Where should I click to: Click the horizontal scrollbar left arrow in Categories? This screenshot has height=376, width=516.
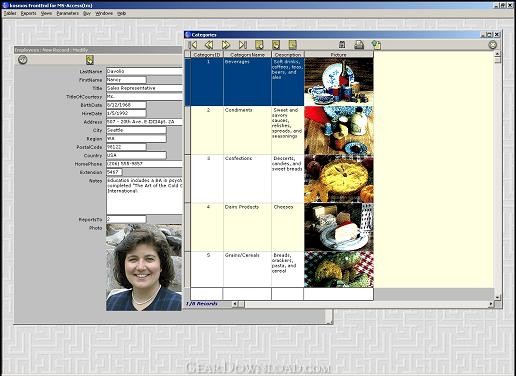pyautogui.click(x=235, y=304)
